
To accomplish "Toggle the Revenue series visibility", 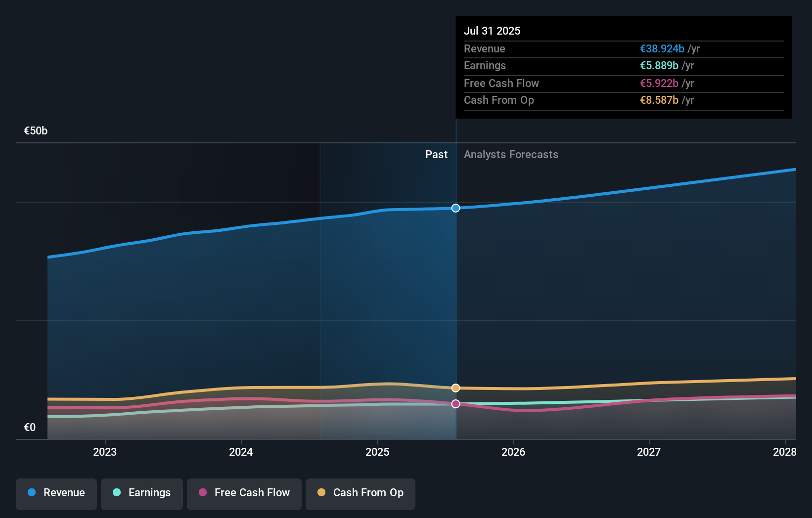I will pos(56,493).
